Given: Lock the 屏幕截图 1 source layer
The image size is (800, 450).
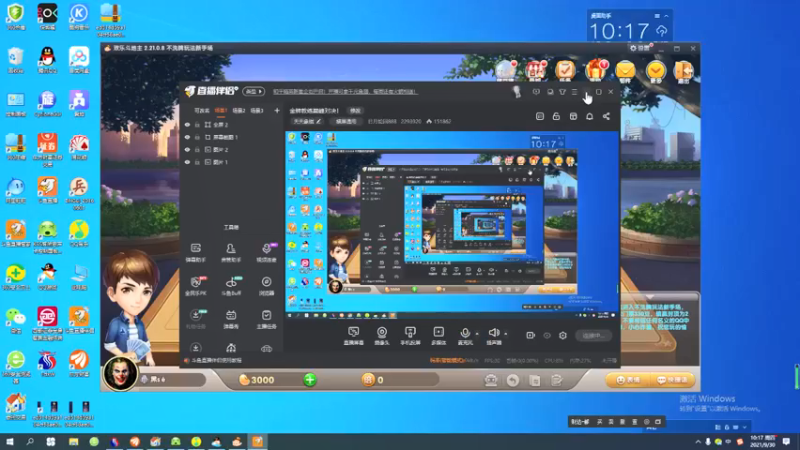Looking at the screenshot, I should pos(197,137).
